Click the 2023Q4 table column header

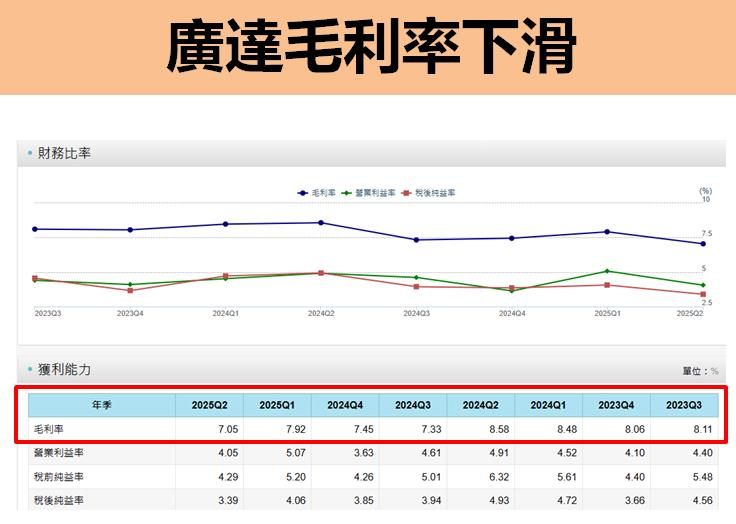coord(616,405)
